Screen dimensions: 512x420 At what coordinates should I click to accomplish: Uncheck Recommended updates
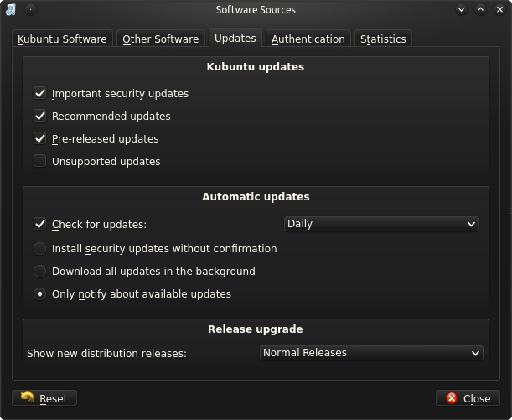(x=39, y=117)
